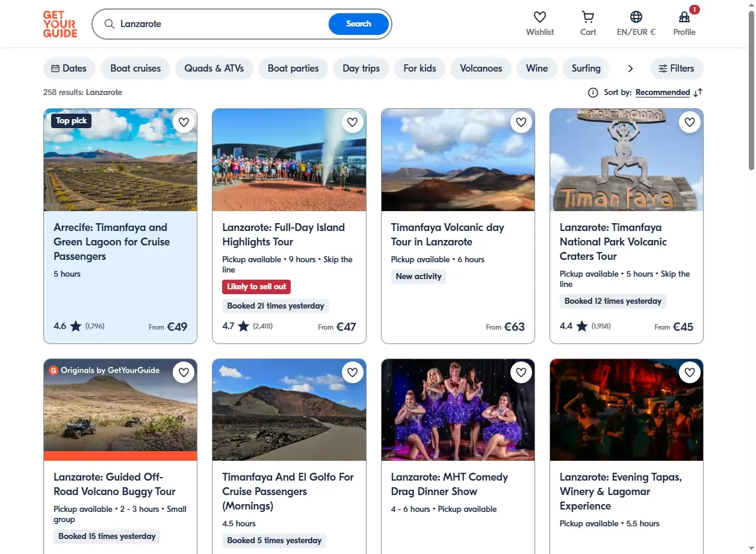Select the Boat parties filter chip
Image resolution: width=756 pixels, height=554 pixels.
293,69
